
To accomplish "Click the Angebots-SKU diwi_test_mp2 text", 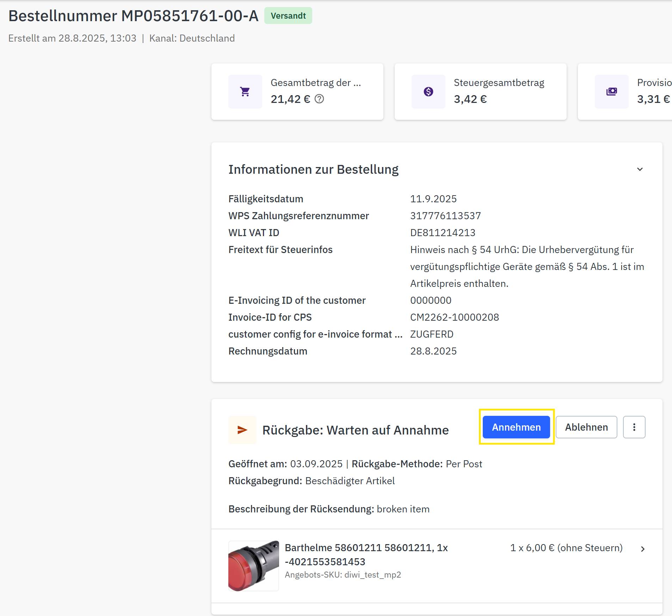I will 343,575.
